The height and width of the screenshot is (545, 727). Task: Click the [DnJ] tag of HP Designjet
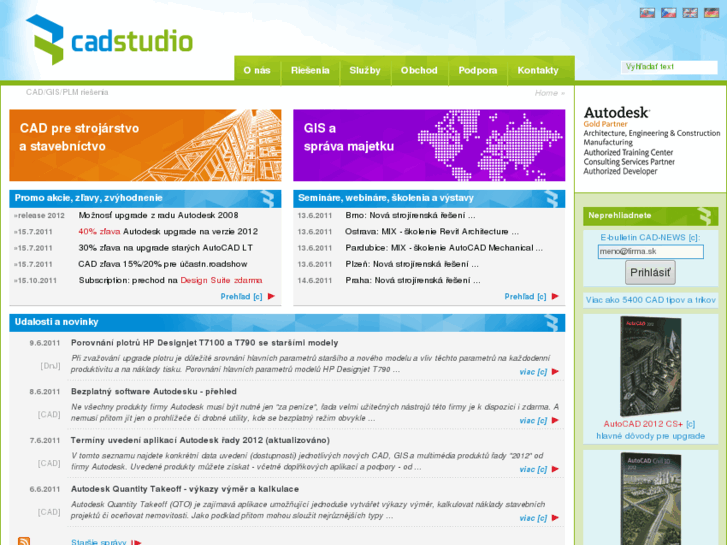pos(51,366)
